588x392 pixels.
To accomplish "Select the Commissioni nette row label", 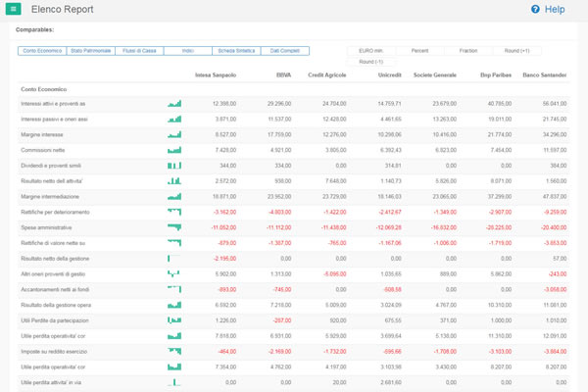I will tap(43, 150).
